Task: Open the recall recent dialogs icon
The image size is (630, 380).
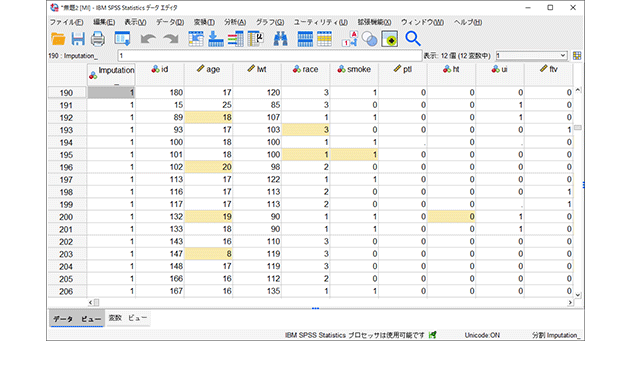Action: [122, 39]
